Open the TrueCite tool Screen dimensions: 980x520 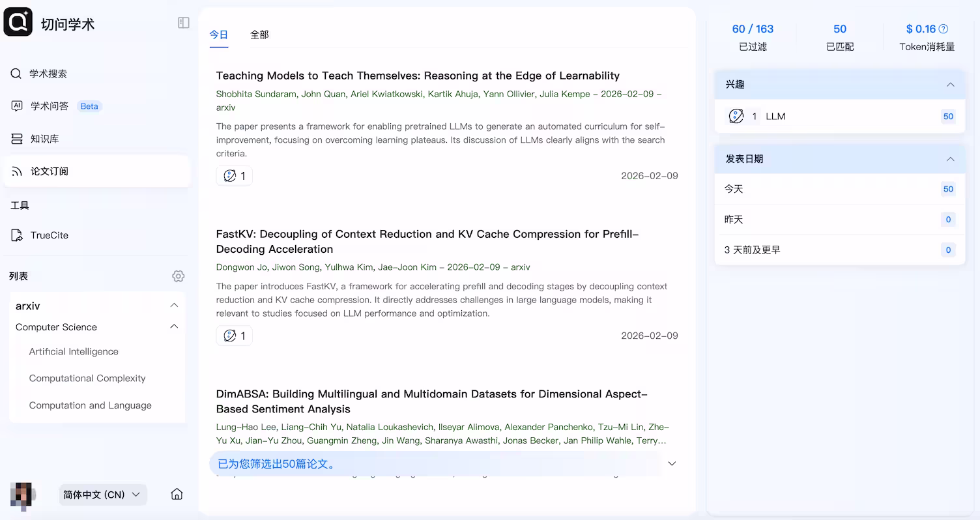[48, 235]
